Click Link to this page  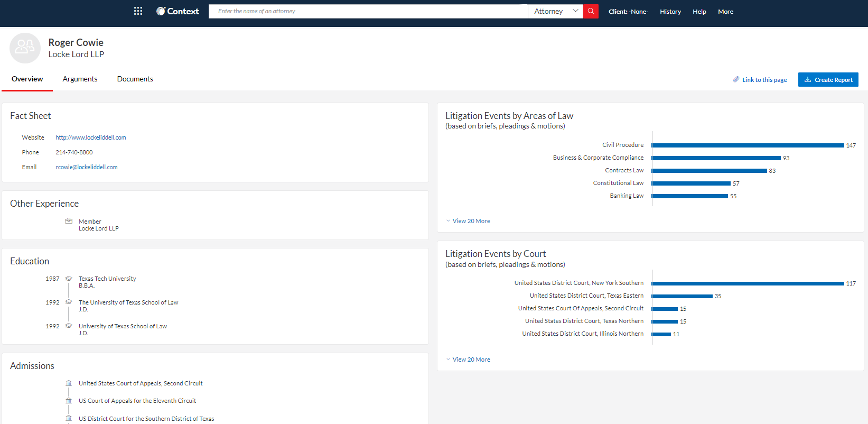[x=764, y=80]
